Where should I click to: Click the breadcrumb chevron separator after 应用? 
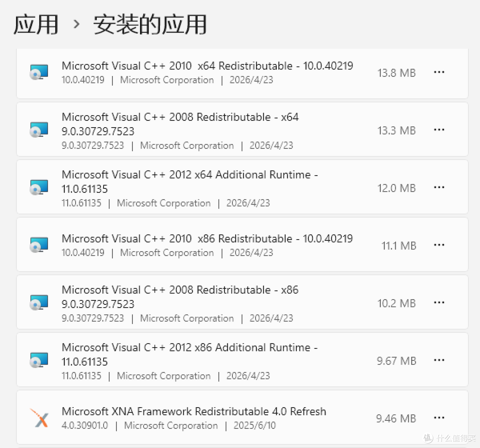click(76, 24)
